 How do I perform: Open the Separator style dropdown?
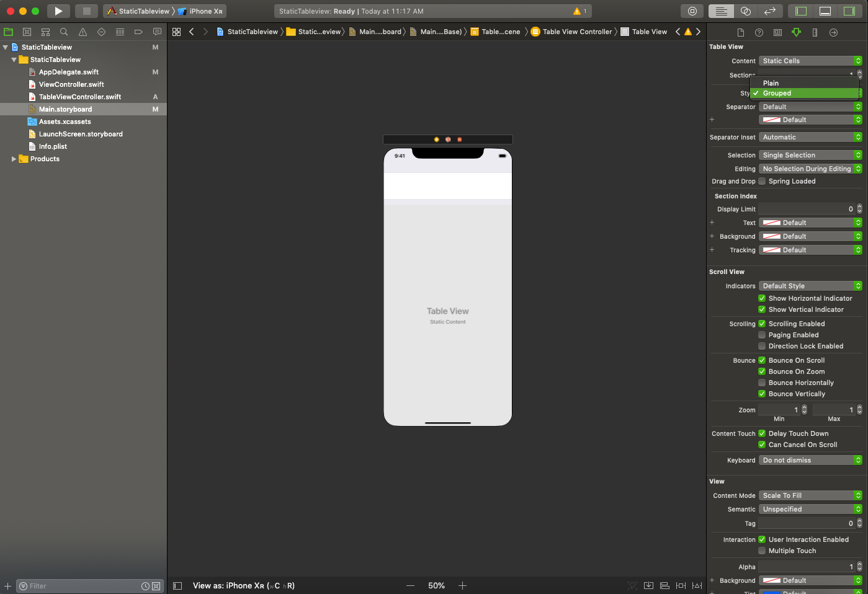(x=810, y=107)
